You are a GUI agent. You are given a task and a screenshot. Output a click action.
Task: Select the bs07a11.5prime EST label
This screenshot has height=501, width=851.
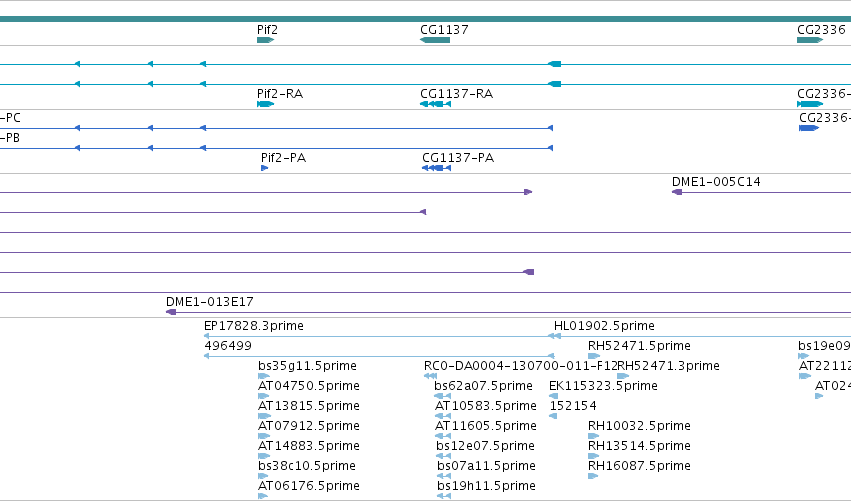click(x=486, y=466)
